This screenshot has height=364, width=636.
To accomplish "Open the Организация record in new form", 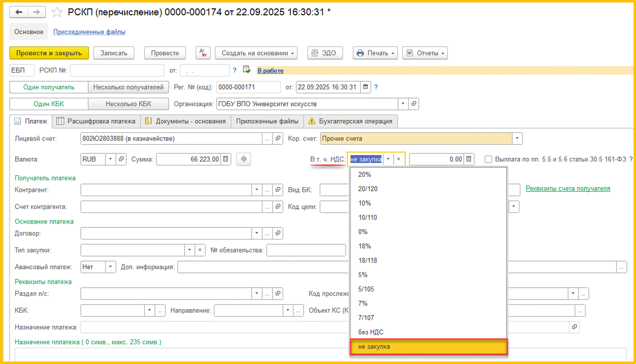I will click(414, 104).
